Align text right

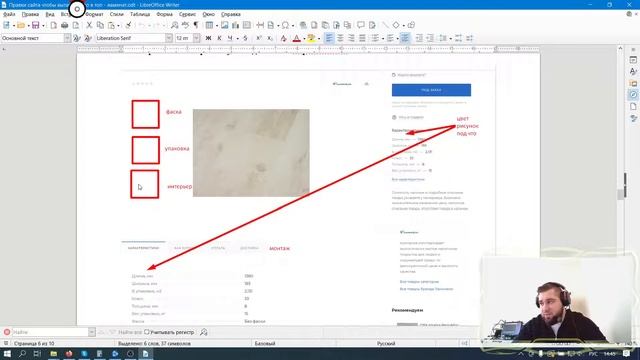[x=351, y=38]
